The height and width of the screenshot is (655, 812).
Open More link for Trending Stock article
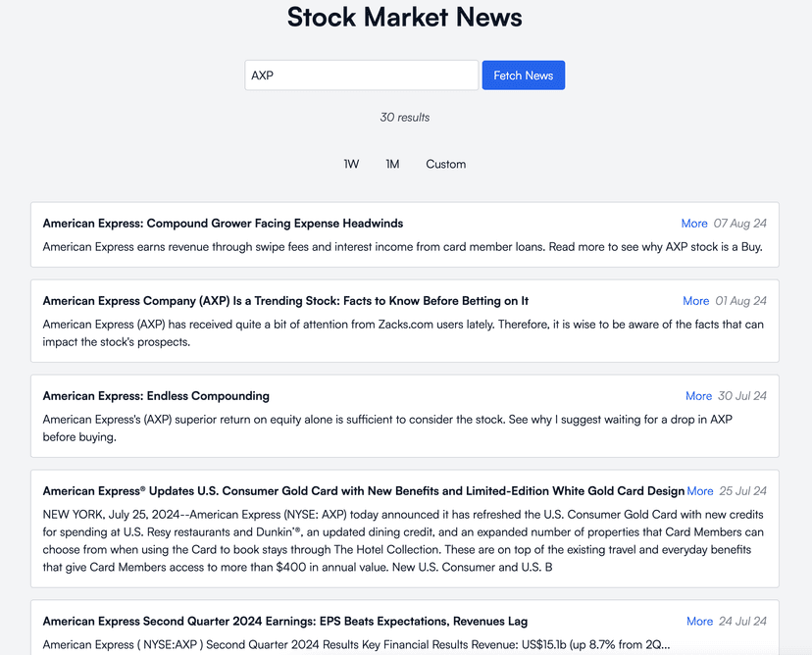(696, 301)
